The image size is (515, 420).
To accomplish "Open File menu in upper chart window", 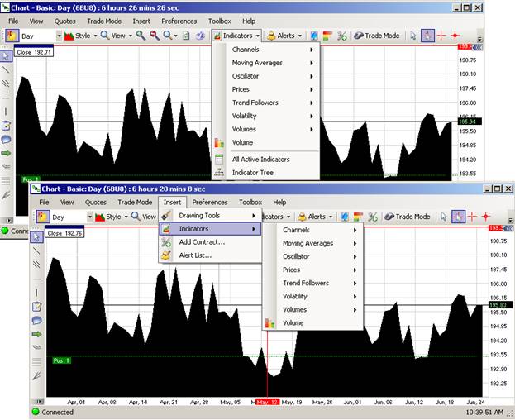I will [x=13, y=21].
